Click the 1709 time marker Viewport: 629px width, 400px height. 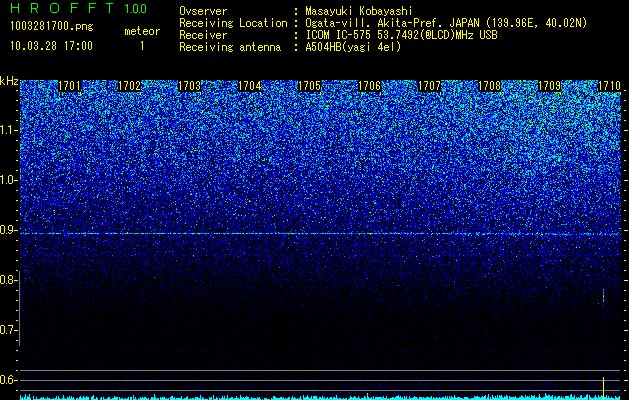(x=549, y=86)
